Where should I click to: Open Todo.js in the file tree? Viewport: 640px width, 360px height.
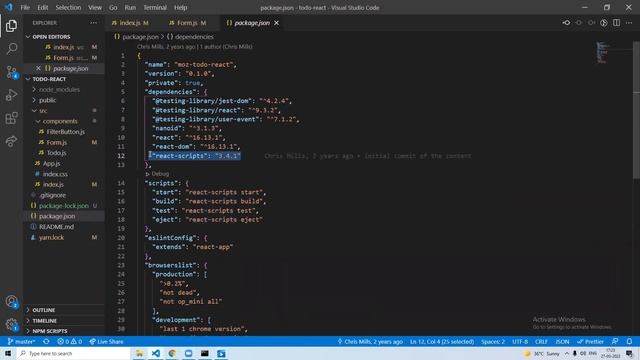(56, 153)
